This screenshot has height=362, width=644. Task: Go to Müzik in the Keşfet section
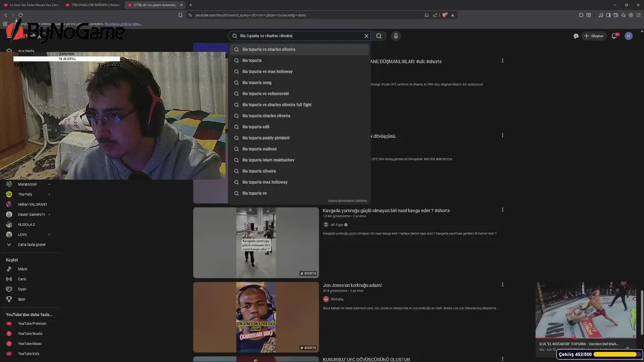coord(23,269)
